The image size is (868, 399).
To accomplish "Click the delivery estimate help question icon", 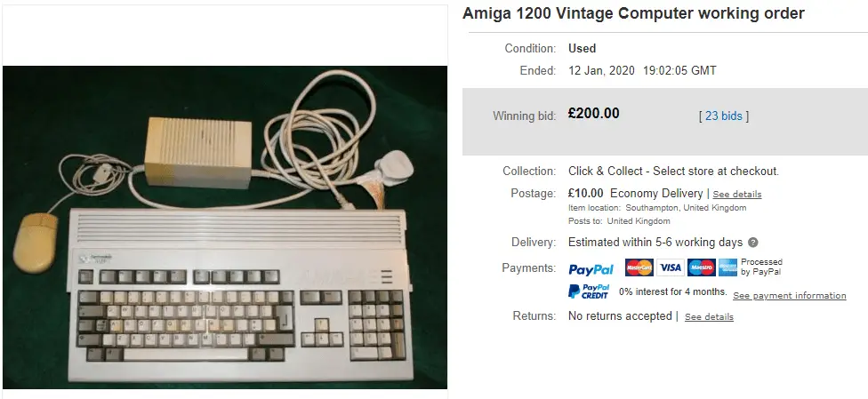I will (x=753, y=243).
